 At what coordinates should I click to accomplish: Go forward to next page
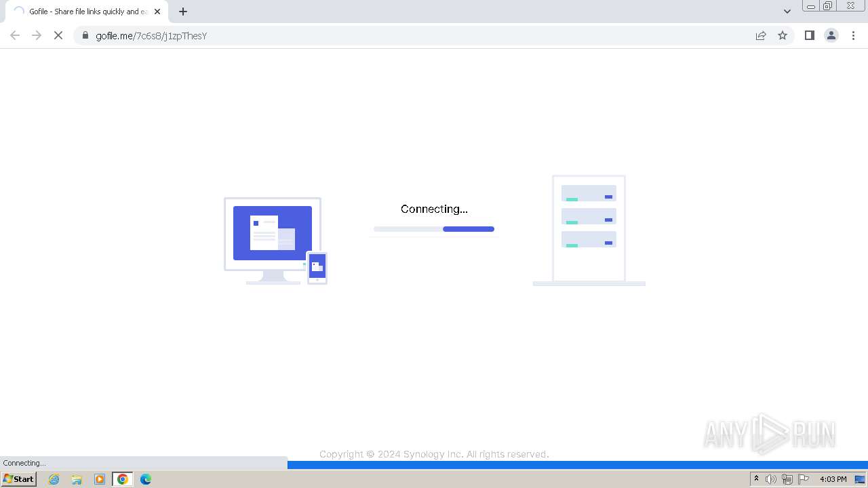click(x=37, y=35)
